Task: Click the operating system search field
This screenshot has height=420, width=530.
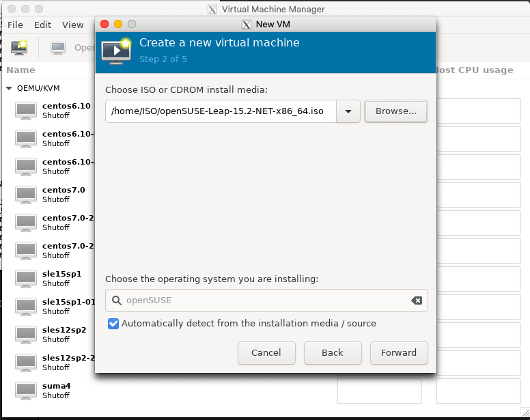Action: (x=266, y=300)
